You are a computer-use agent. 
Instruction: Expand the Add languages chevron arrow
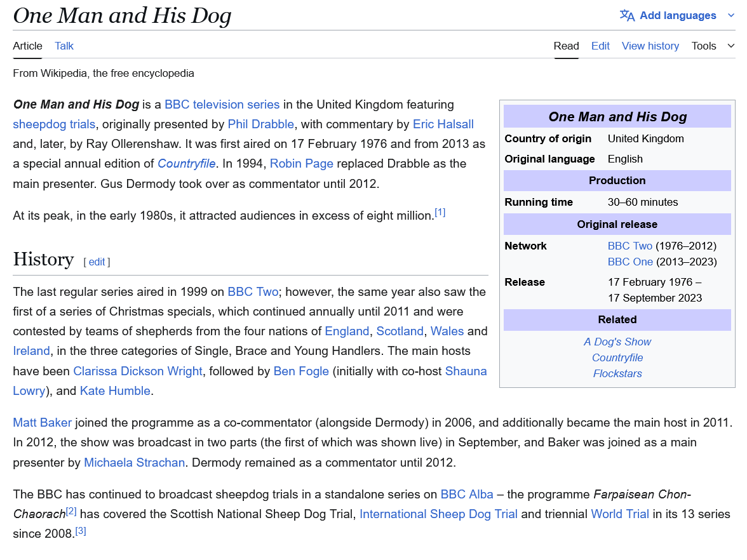[730, 16]
